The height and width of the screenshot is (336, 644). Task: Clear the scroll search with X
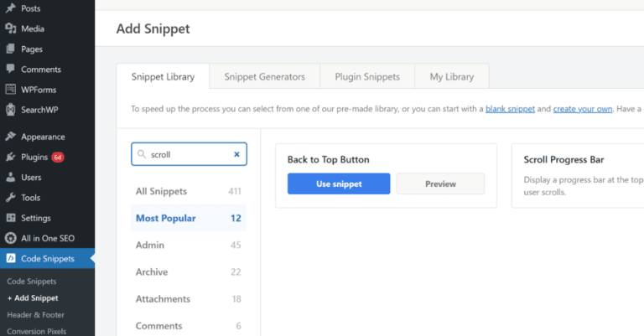click(x=236, y=154)
